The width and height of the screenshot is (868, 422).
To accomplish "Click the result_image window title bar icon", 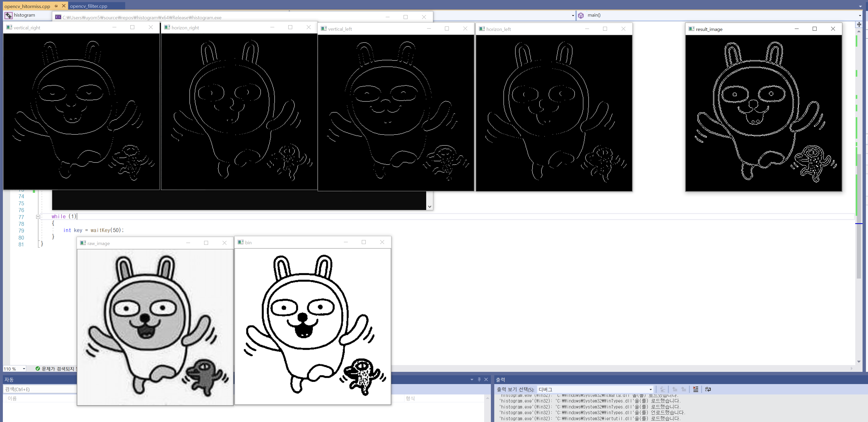I will (691, 29).
